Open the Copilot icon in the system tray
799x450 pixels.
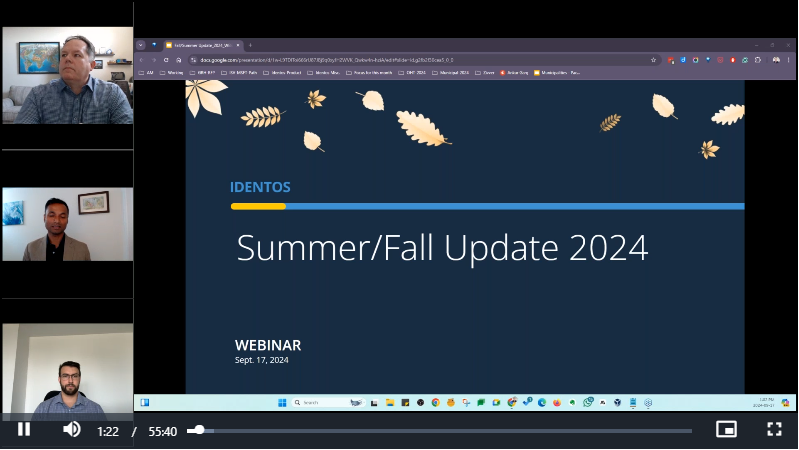click(785, 403)
